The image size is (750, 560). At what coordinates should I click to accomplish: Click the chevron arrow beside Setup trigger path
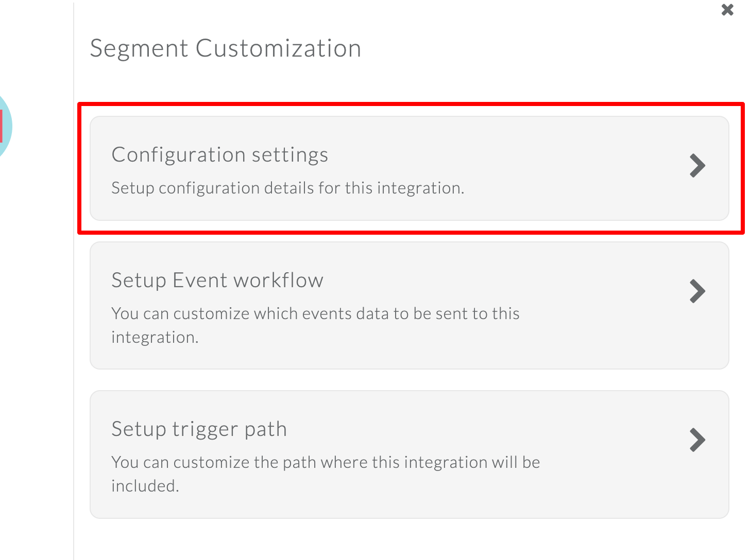[x=697, y=440]
